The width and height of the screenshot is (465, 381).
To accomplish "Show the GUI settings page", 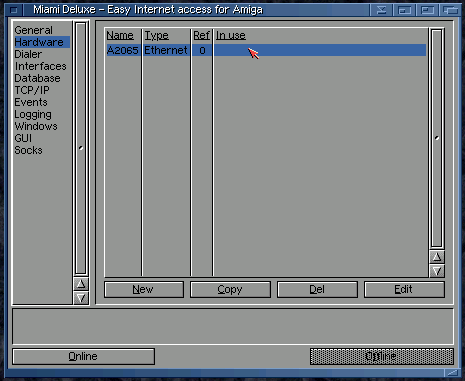I will (23, 138).
